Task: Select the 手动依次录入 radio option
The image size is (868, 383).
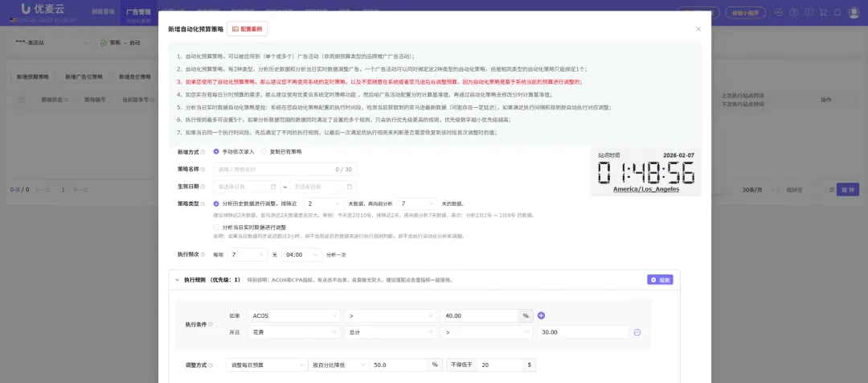Action: (216, 151)
